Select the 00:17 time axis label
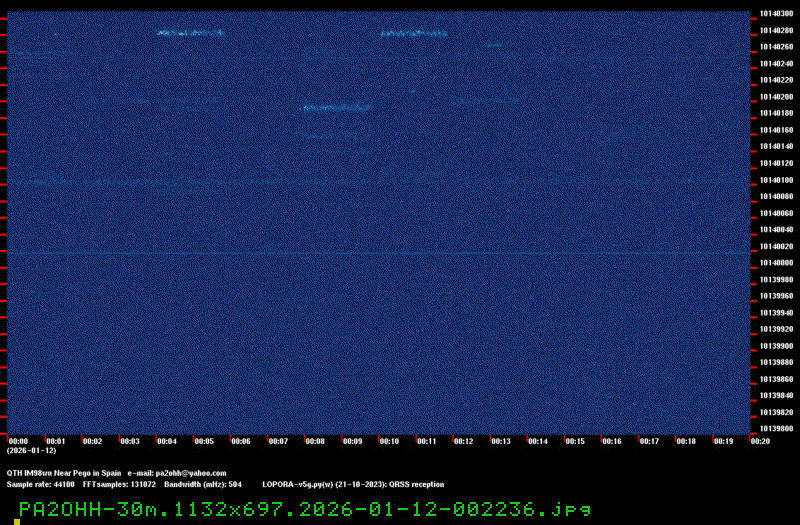The width and height of the screenshot is (800, 525). pos(649,441)
